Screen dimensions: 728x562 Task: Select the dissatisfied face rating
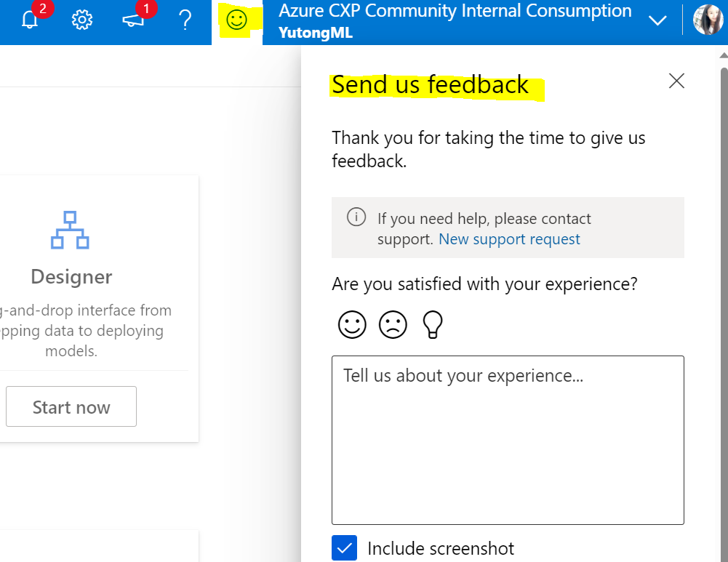coord(393,324)
